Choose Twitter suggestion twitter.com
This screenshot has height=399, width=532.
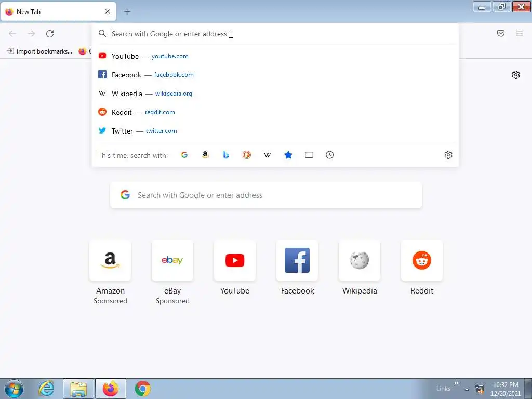click(275, 130)
